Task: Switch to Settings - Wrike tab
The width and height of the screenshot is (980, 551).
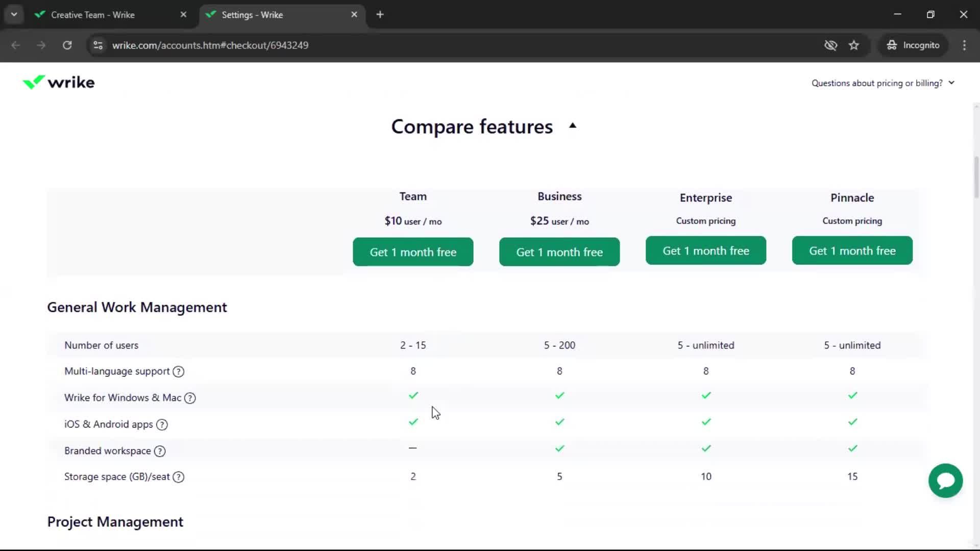Action: (x=252, y=15)
